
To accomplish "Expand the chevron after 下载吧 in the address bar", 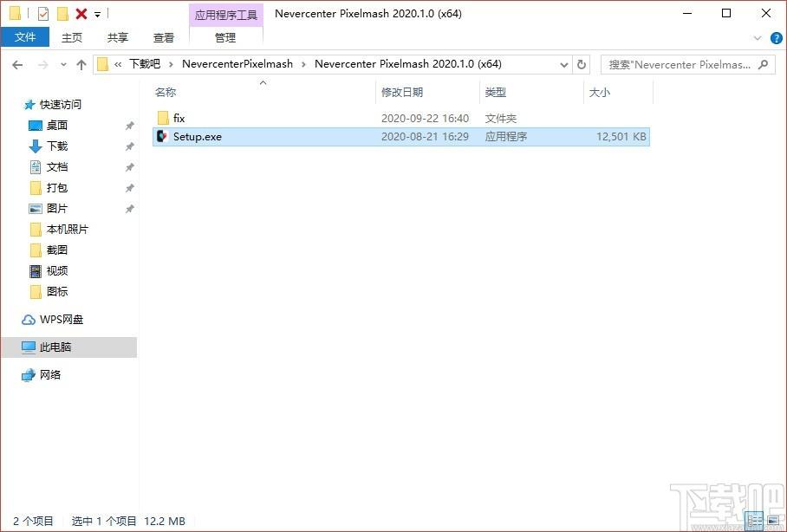I will point(171,64).
